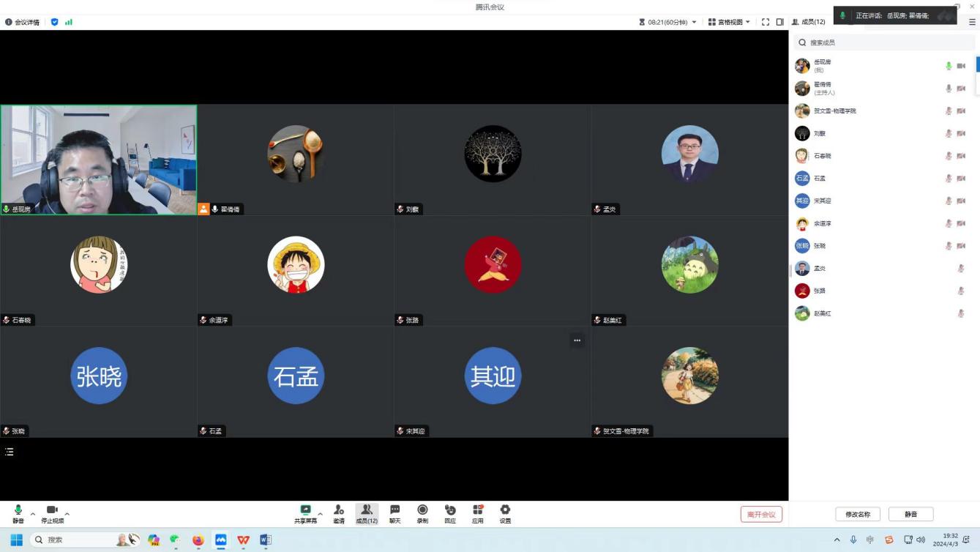This screenshot has width=980, height=552.
Task: Click the 搜索成员 search field
Action: [886, 42]
